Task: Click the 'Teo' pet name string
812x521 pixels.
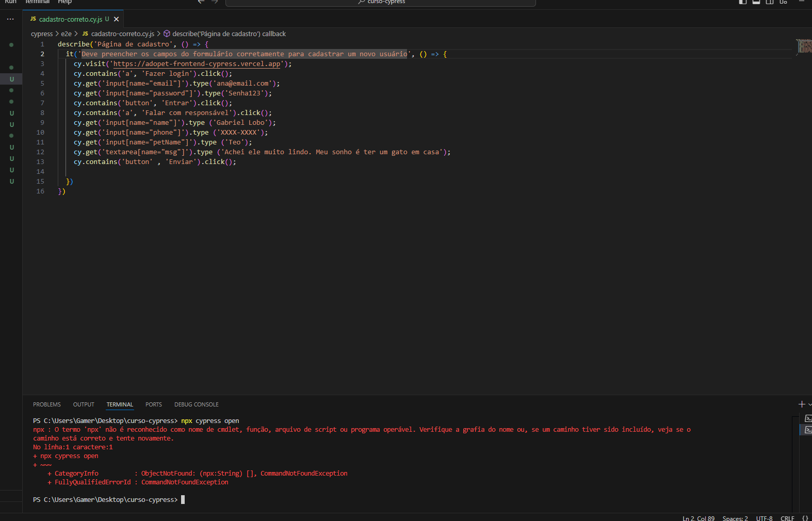Action: point(234,142)
